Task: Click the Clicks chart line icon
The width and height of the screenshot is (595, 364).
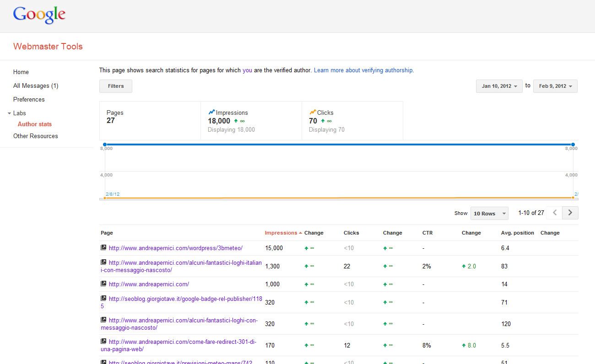Action: [313, 112]
